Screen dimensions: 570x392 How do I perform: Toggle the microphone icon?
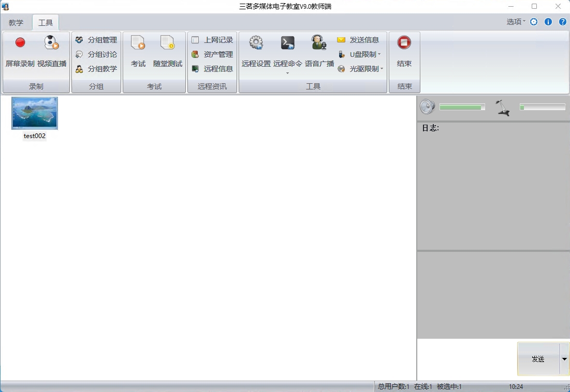coord(502,108)
